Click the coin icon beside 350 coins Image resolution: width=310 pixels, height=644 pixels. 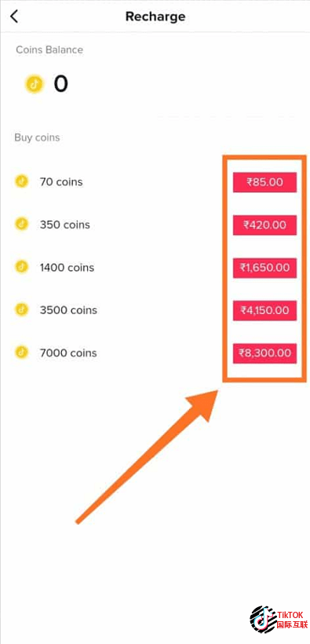22,225
